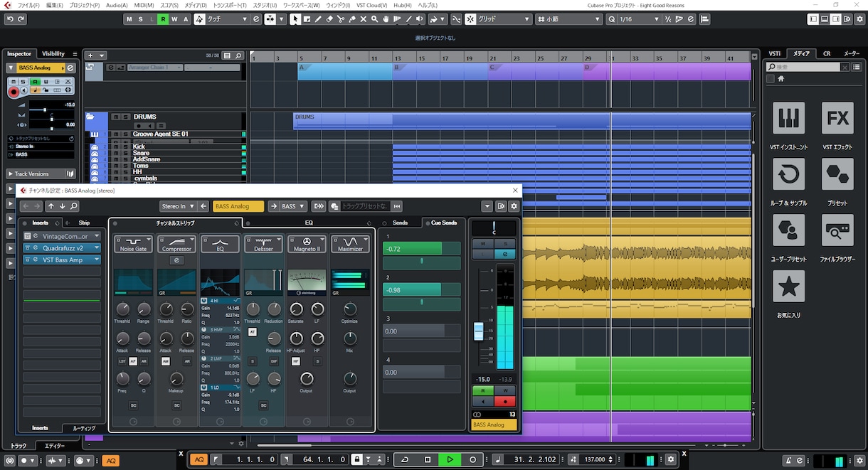This screenshot has width=868, height=470.
Task: Toggle band 4 HI EQ power button
Action: click(x=204, y=301)
